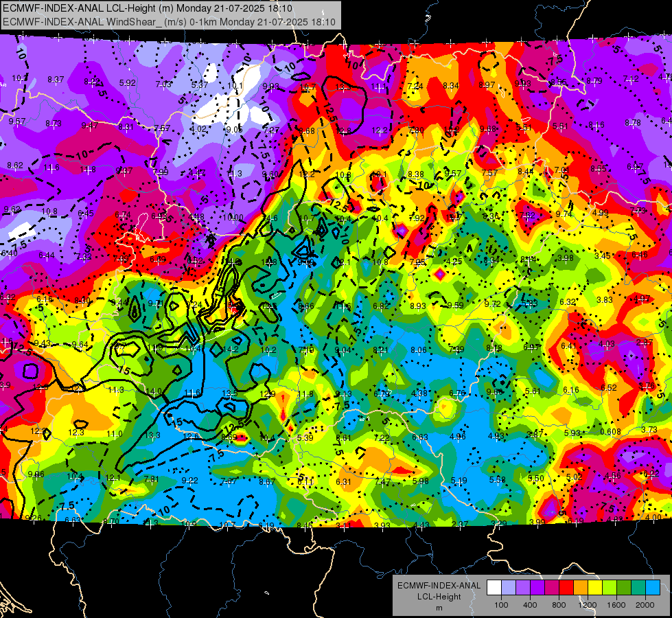The width and height of the screenshot is (672, 618).
Task: Click the legend tick label '2000'
Action: tap(645, 605)
